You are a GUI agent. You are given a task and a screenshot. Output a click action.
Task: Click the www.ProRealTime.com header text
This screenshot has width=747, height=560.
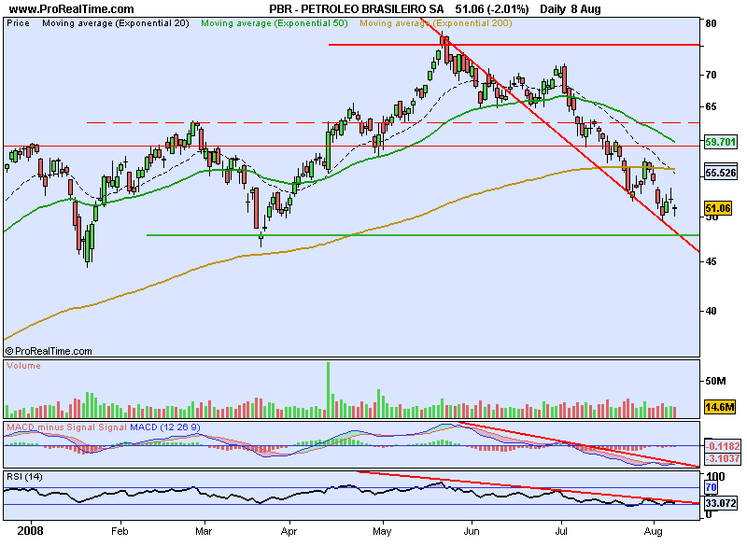[72, 9]
